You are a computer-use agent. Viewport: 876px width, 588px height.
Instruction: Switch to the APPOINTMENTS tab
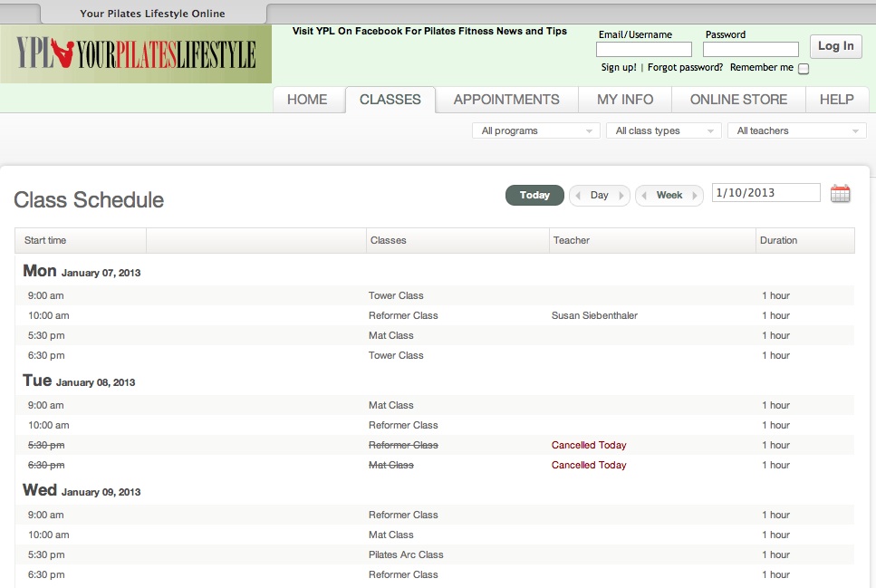(506, 100)
